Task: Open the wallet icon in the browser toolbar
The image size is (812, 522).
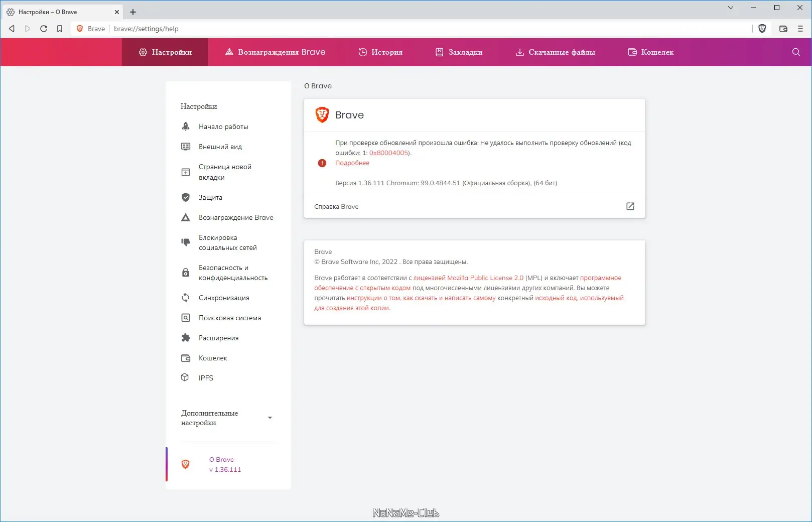Action: (783, 29)
